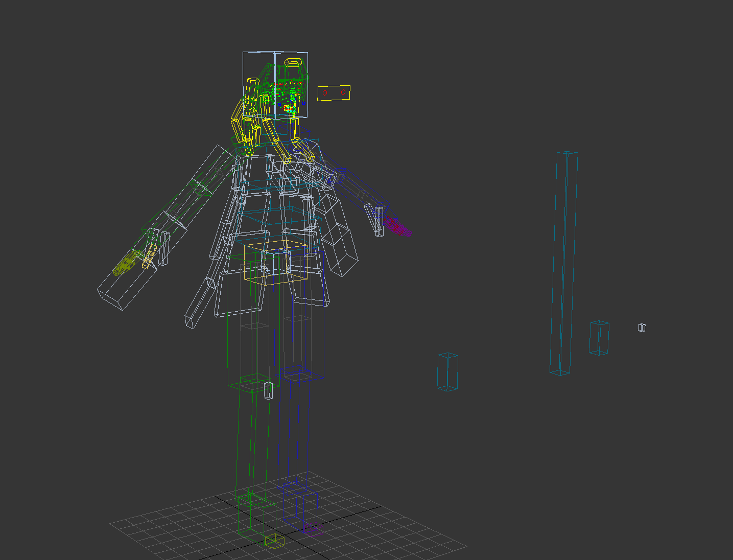The image size is (733, 560).
Task: Select the isolated cyan box near the grid
Action: point(447,371)
